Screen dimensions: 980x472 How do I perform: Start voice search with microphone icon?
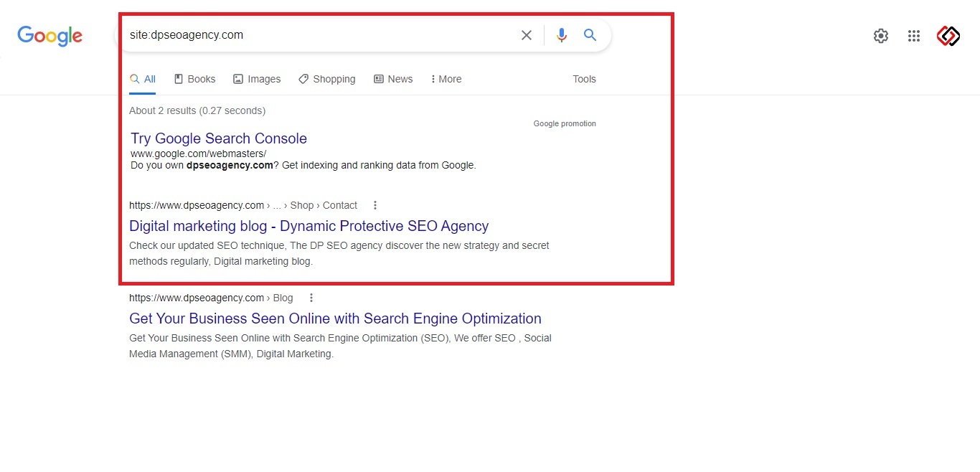561,35
